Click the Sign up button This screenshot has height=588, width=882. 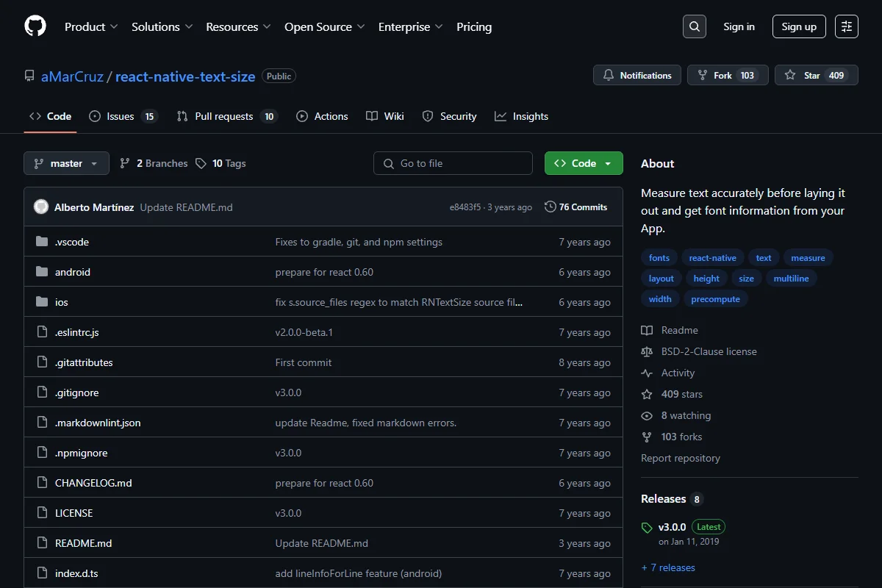click(799, 26)
